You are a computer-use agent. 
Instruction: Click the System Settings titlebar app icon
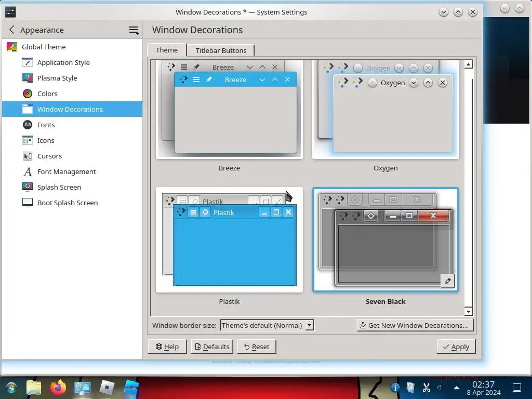[10, 12]
